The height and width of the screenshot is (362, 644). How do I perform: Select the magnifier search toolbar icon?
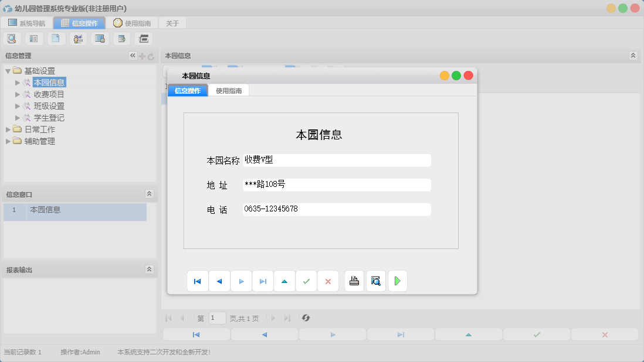12,38
